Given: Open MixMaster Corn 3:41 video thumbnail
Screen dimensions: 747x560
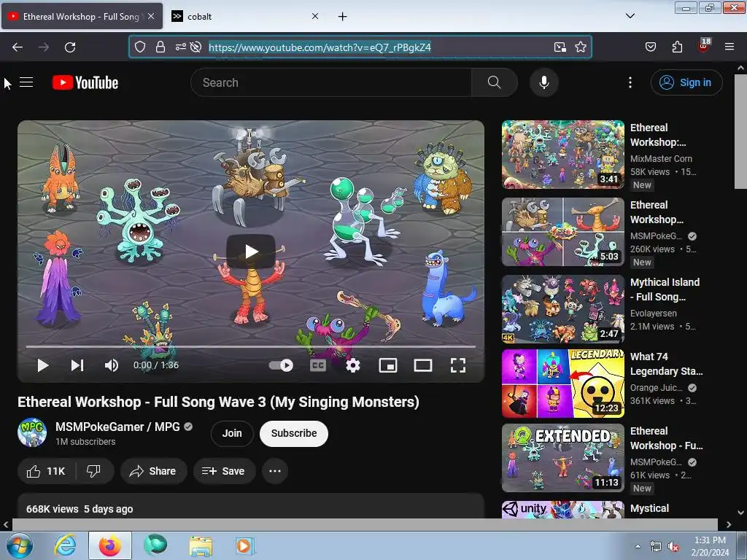Looking at the screenshot, I should (562, 155).
